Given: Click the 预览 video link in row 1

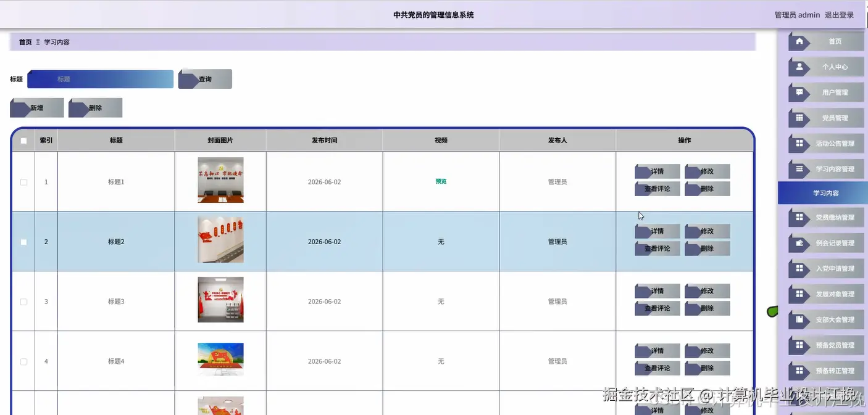Looking at the screenshot, I should pos(441,182).
